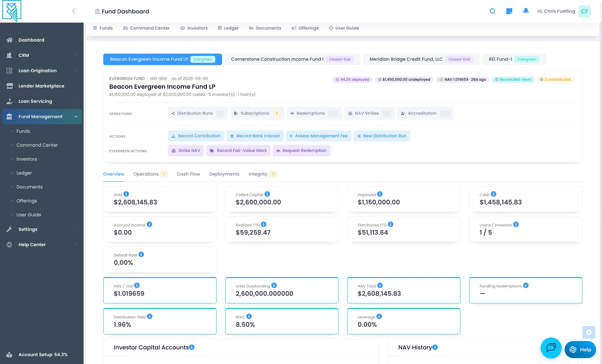Click Request Redemption button
This screenshot has height=364, width=602.
(x=302, y=151)
